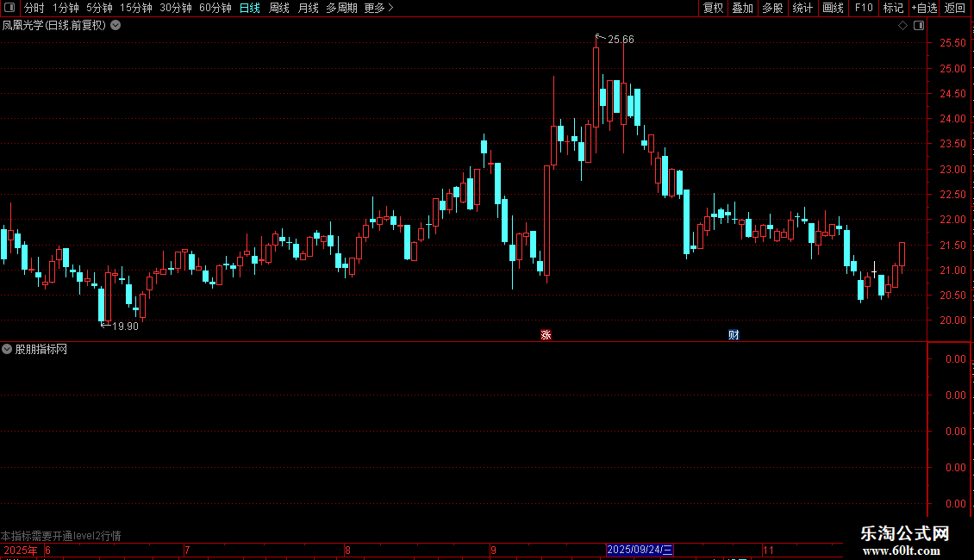The height and width of the screenshot is (560, 974).
Task: Open the blue 财 financial marker
Action: click(x=734, y=335)
